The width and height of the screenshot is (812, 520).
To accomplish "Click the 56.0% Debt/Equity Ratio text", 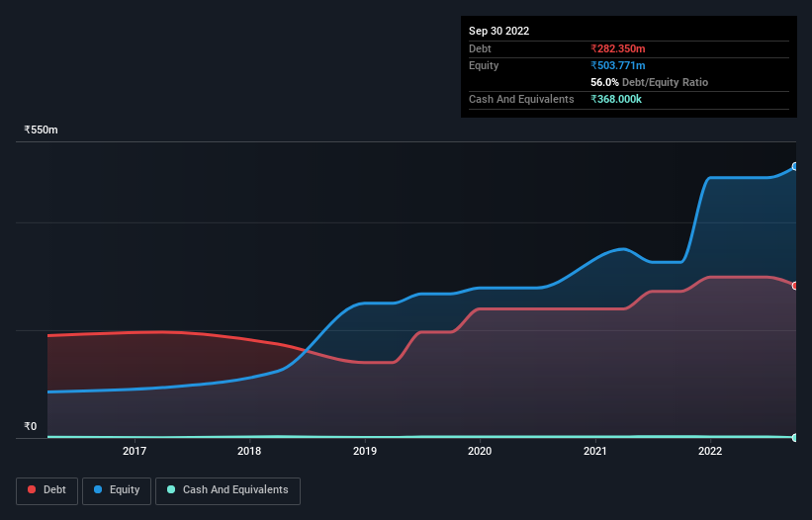I will (650, 82).
